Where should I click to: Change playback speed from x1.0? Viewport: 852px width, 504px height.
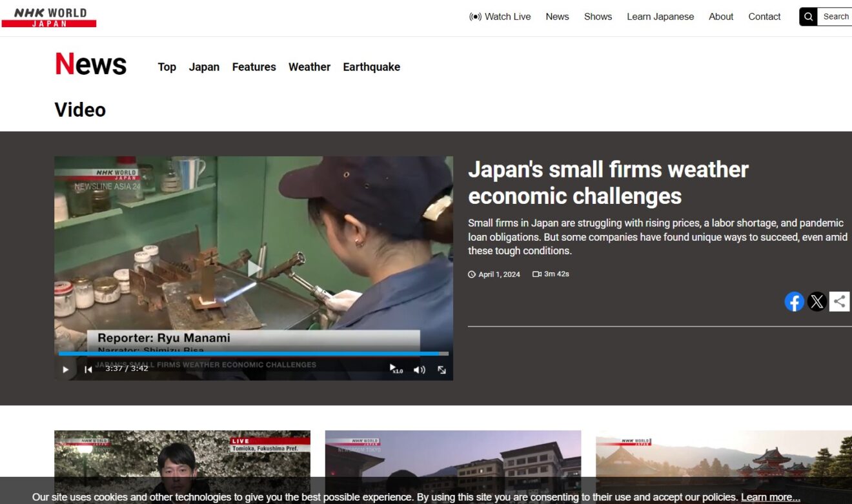point(396,368)
